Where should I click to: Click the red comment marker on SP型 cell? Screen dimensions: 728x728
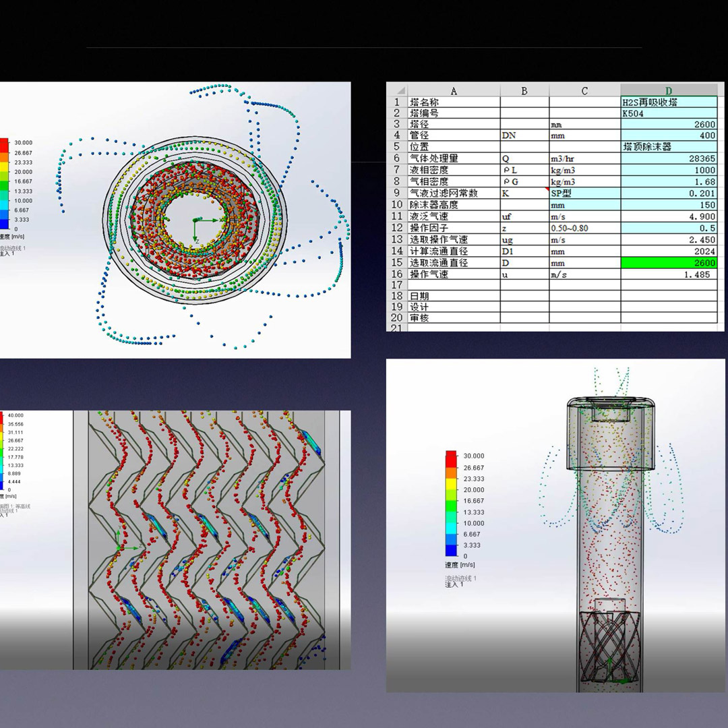click(547, 189)
